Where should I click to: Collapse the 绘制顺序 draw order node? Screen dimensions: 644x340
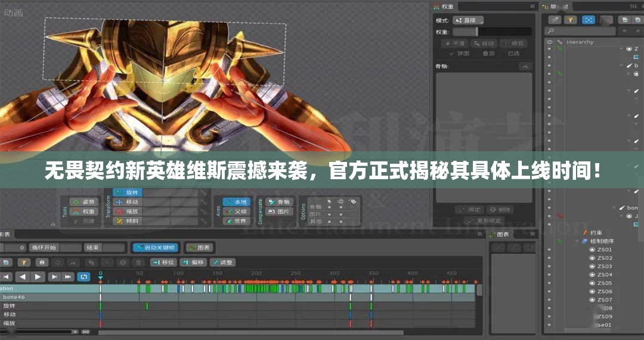click(x=578, y=241)
